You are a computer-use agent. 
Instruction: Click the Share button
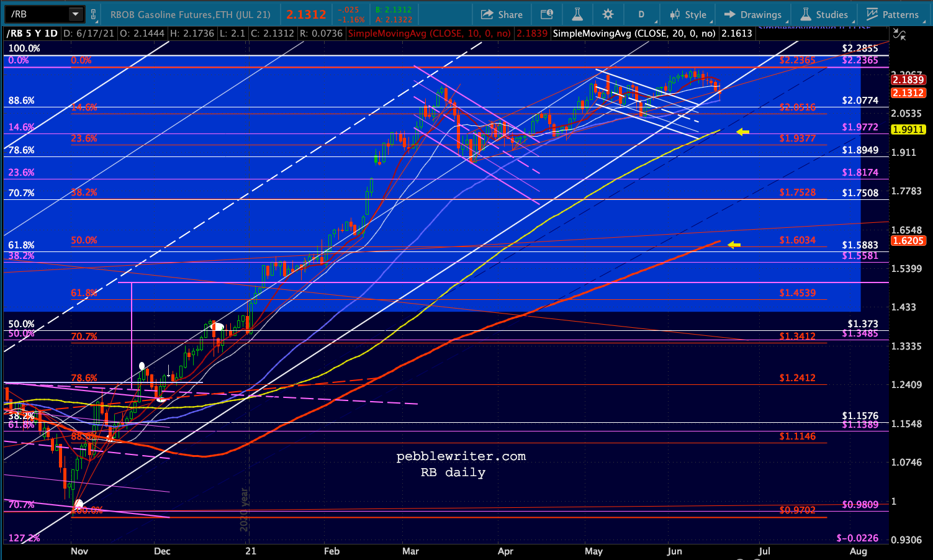502,14
